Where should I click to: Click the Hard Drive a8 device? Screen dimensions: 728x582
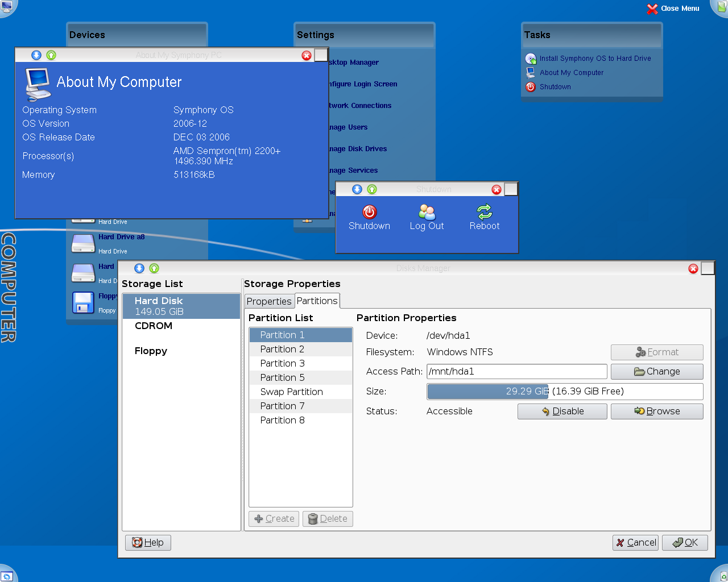pos(121,237)
